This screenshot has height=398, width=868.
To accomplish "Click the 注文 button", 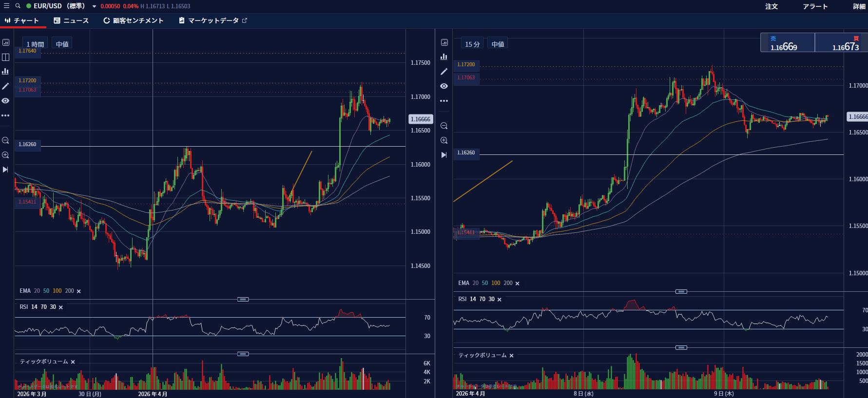I will 772,6.
